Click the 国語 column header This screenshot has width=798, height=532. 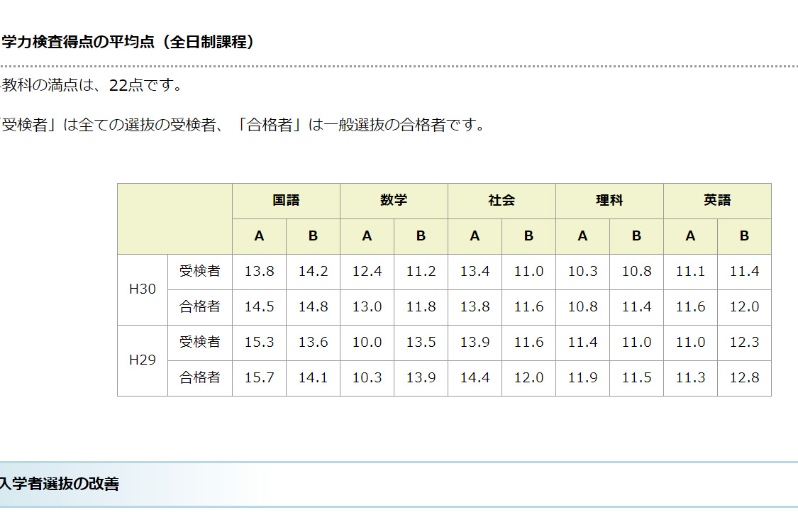click(286, 201)
